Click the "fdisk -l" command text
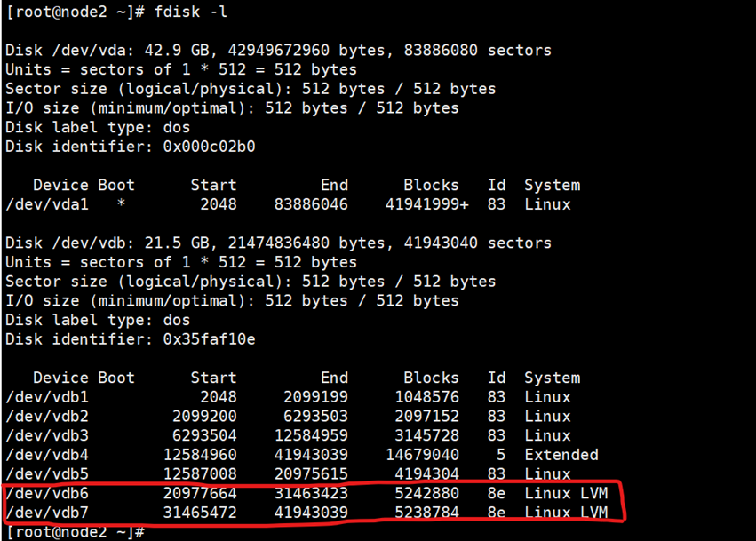 coord(189,12)
